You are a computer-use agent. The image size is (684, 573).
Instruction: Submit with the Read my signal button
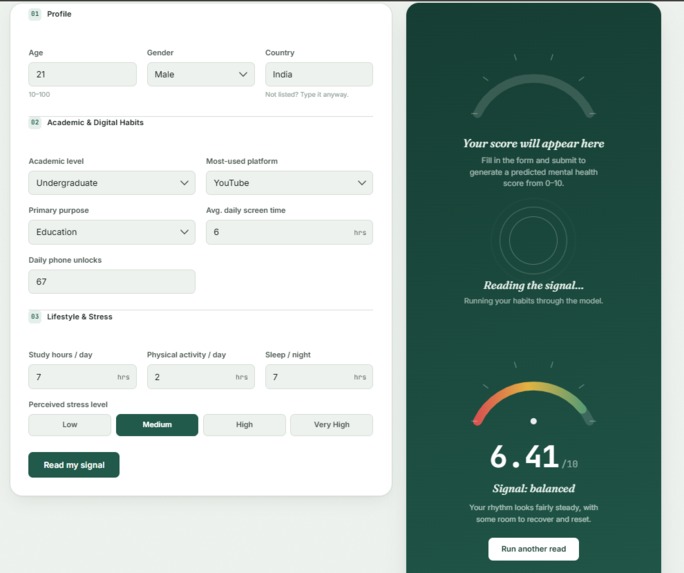(x=74, y=465)
